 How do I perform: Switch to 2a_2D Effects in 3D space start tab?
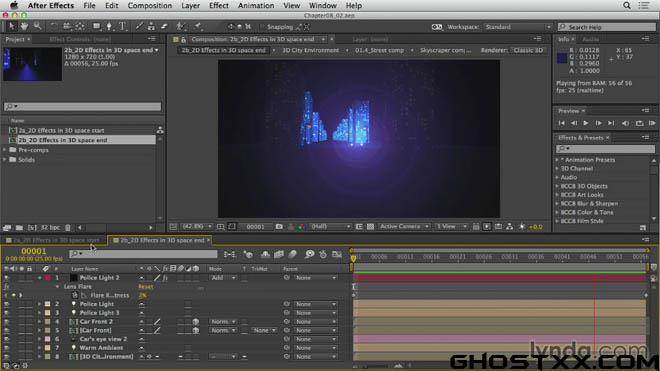(54, 240)
